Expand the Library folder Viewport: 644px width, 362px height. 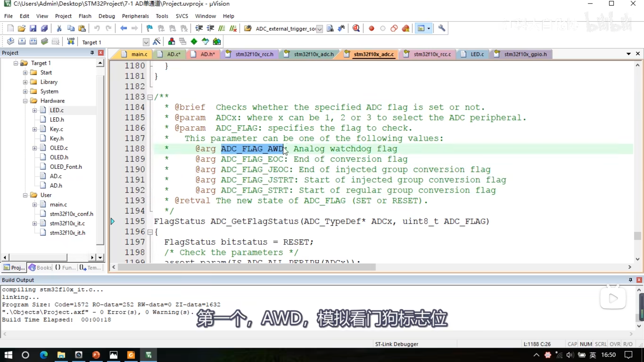click(x=25, y=82)
